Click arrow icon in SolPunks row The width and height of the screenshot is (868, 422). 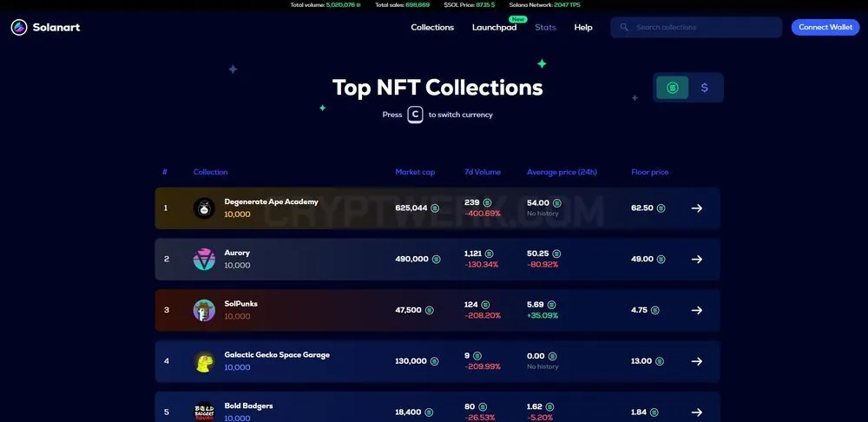click(x=697, y=310)
